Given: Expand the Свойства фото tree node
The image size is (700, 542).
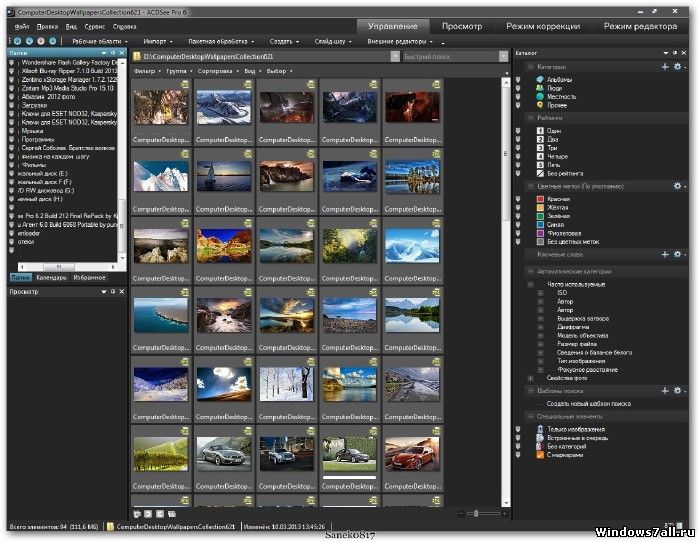Looking at the screenshot, I should pyautogui.click(x=530, y=377).
